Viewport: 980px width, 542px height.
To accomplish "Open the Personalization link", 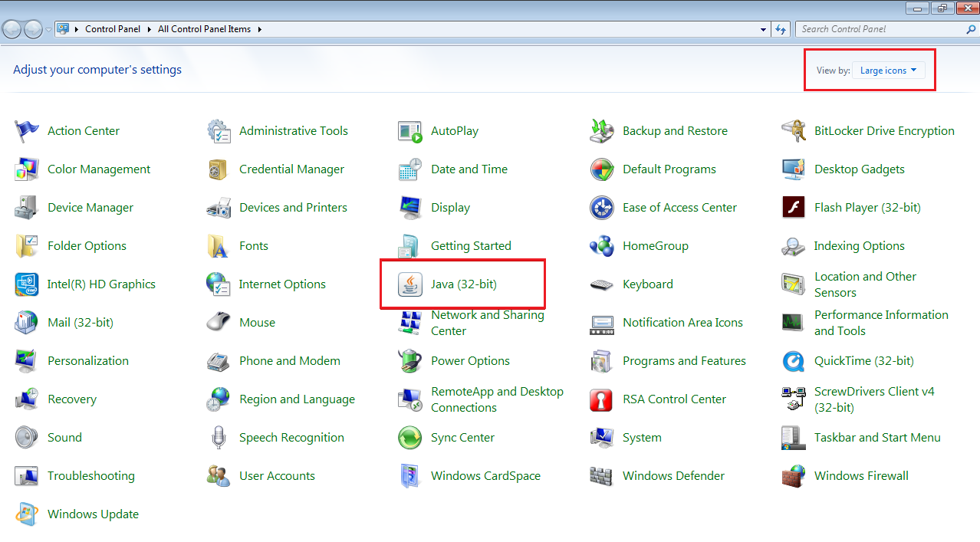I will 88,361.
